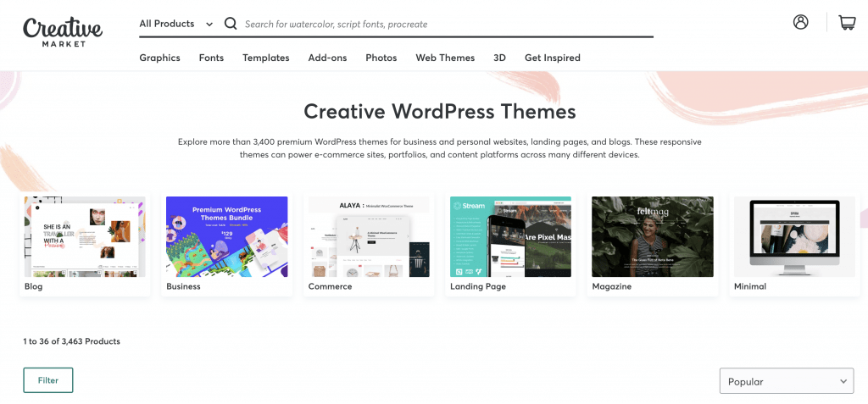Expand the All Products dropdown
The height and width of the screenshot is (404, 868).
(x=176, y=24)
